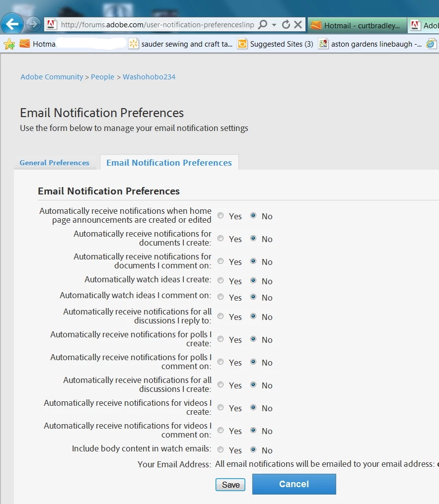Click the 'Email Notification Preferences' page heading
Image resolution: width=439 pixels, height=504 pixels.
point(102,113)
